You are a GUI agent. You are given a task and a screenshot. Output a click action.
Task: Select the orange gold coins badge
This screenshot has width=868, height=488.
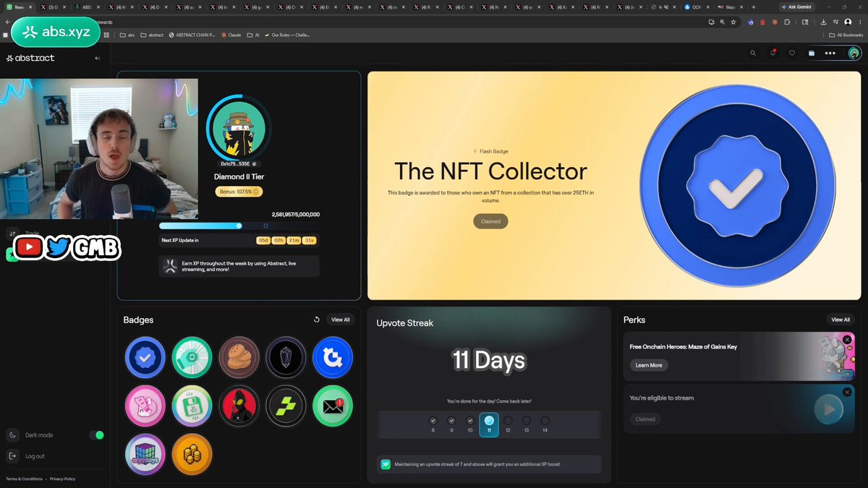(x=192, y=454)
